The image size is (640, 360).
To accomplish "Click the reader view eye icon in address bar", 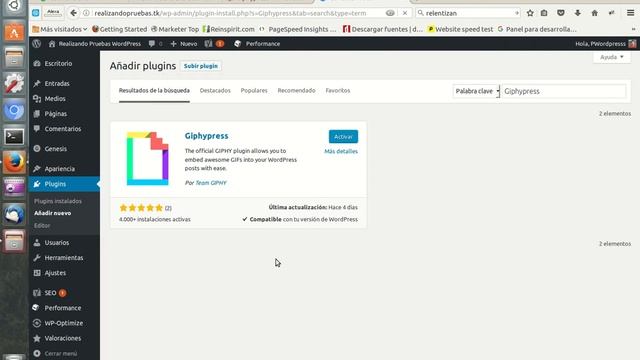I will [x=390, y=13].
